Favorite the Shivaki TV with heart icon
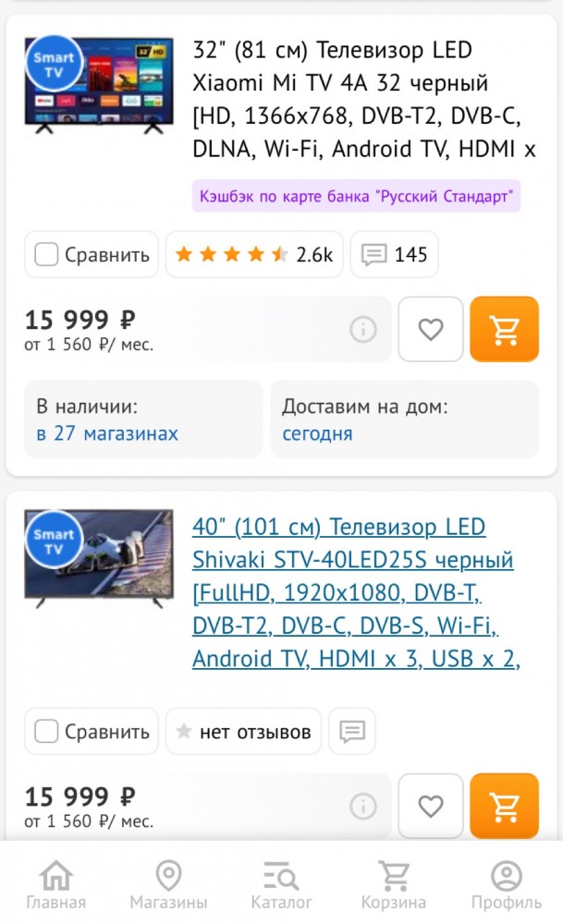563x924 pixels. [431, 806]
